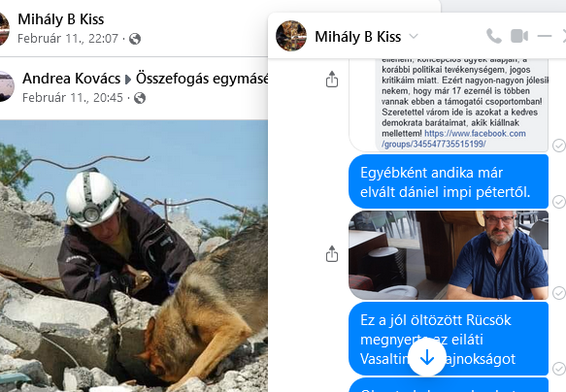The image size is (566, 392).
Task: Click Andrea Kovács avatar picture
Action: pos(6,86)
